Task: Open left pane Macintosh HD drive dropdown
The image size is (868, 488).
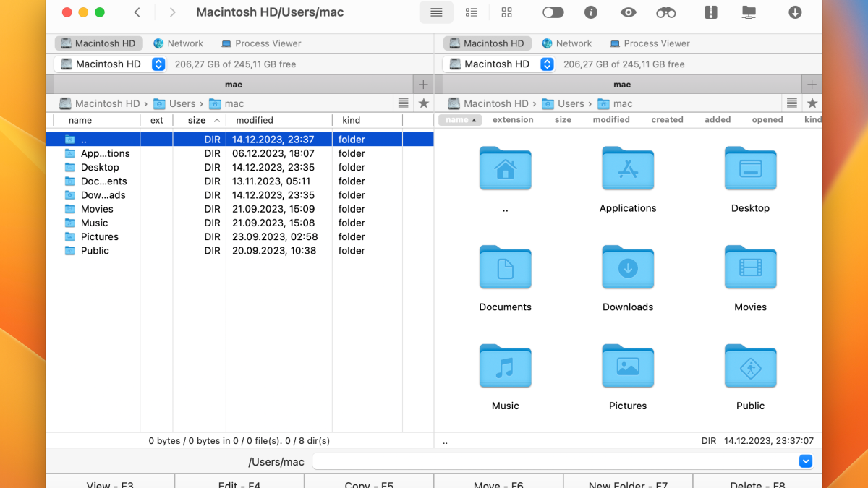Action: pyautogui.click(x=111, y=64)
